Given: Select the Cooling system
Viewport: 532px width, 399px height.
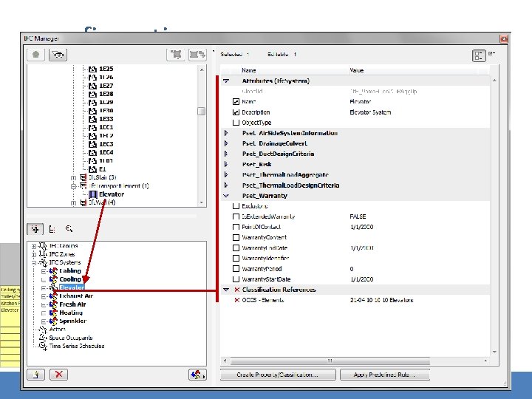Looking at the screenshot, I should click(70, 279).
